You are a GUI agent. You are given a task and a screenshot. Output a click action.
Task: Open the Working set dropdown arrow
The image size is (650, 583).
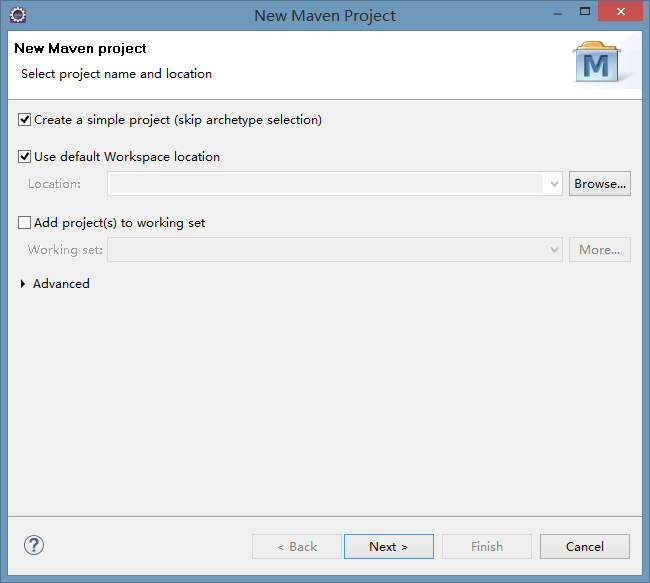pyautogui.click(x=554, y=250)
